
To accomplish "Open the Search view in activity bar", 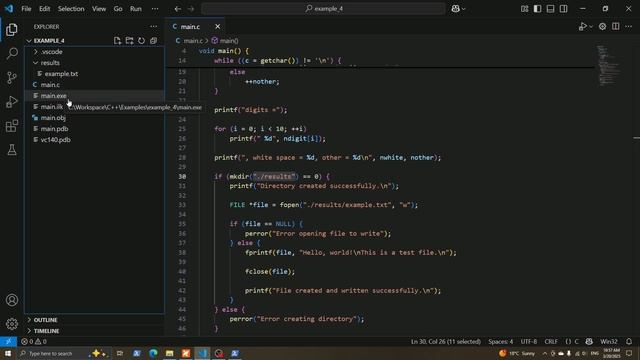I will (12, 53).
